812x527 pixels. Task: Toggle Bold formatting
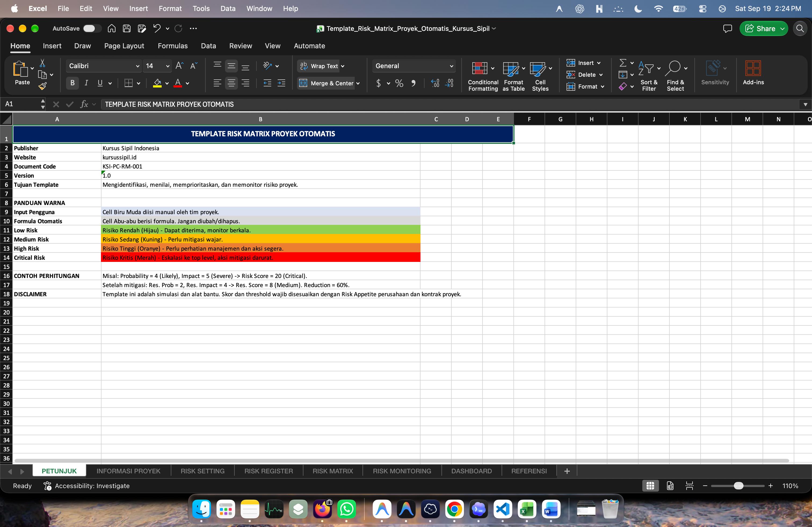pos(72,83)
